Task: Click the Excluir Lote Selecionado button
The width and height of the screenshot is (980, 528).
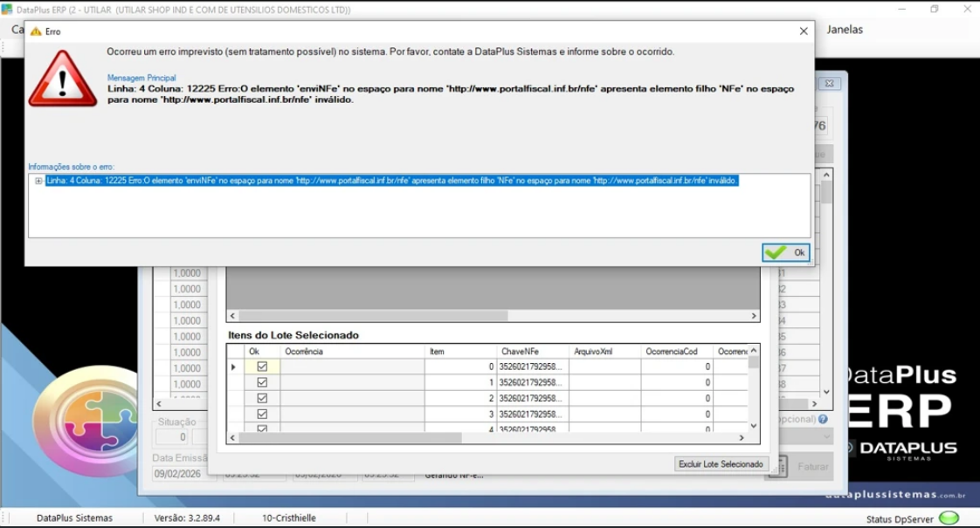Action: 721,464
